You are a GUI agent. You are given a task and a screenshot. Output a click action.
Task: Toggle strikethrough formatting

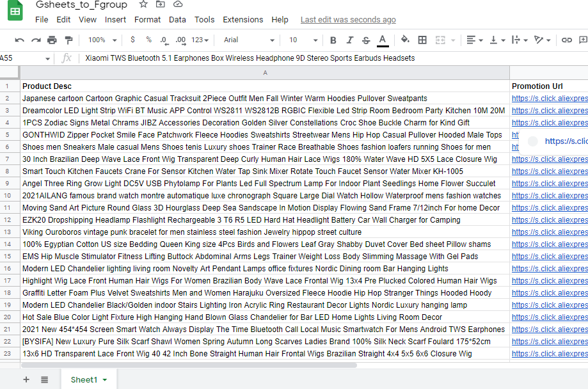366,40
